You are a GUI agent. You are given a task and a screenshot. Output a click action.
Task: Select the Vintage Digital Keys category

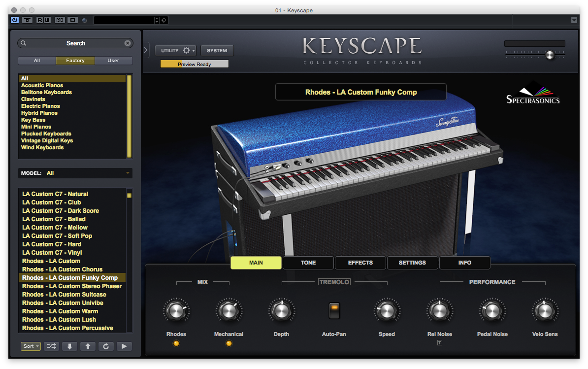47,140
